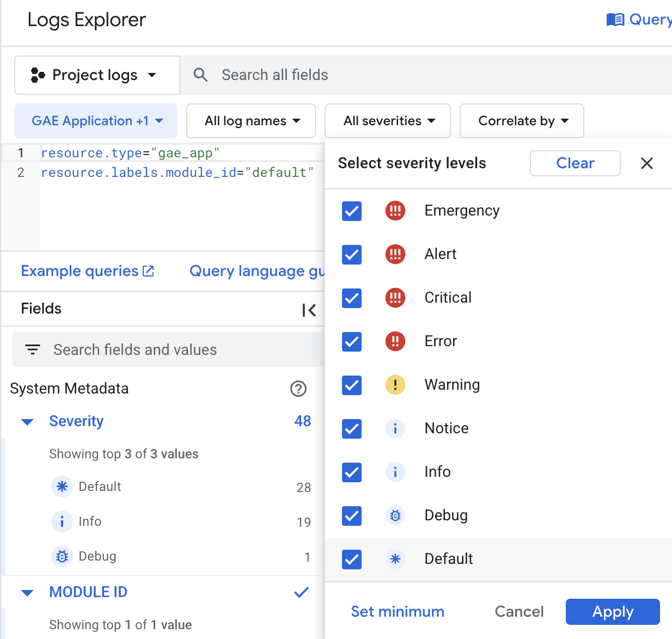The image size is (672, 639).
Task: Click query line resource.labels.module_id="default"
Action: pos(178,173)
